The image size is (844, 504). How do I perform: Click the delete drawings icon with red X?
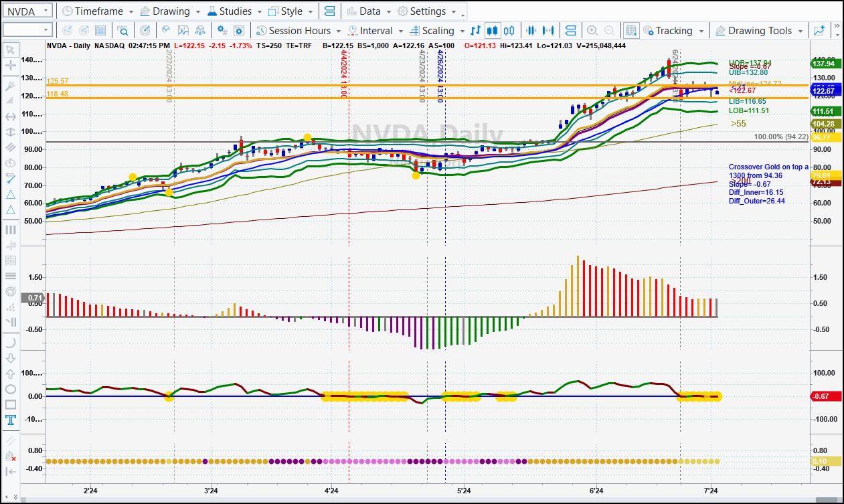(x=11, y=456)
